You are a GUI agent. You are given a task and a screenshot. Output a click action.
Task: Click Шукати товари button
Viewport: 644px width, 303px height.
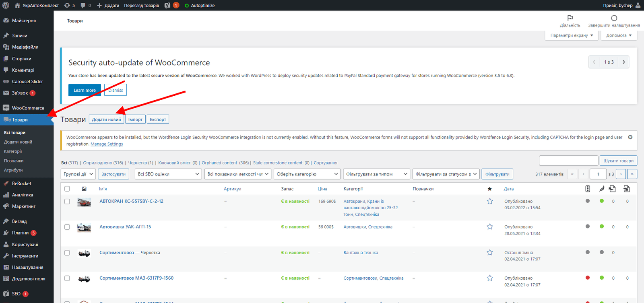pyautogui.click(x=618, y=161)
